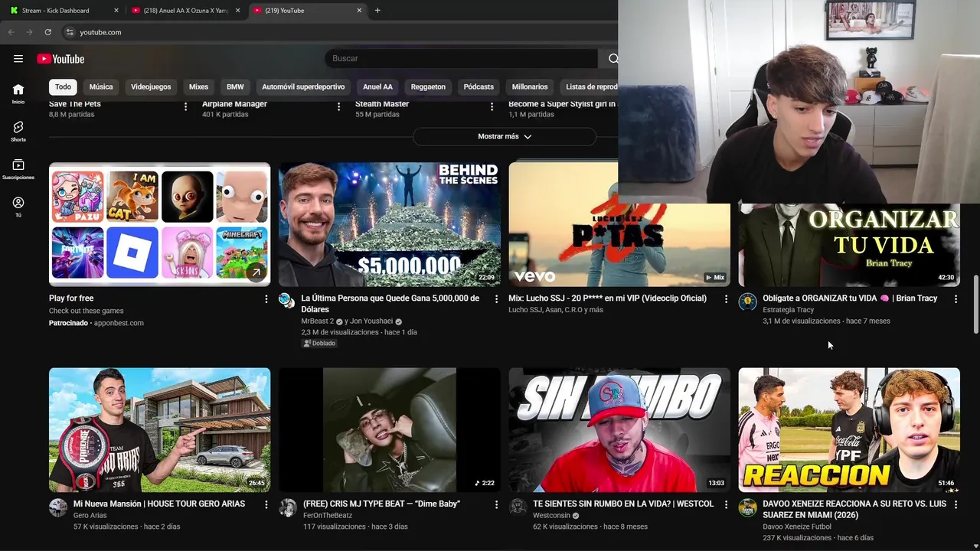
Task: Close the Stream - Kick Dashboard tab
Action: pyautogui.click(x=116, y=11)
